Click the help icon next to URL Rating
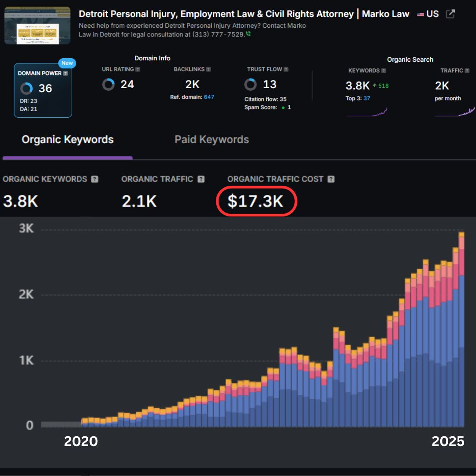The image size is (476, 476). 138,69
